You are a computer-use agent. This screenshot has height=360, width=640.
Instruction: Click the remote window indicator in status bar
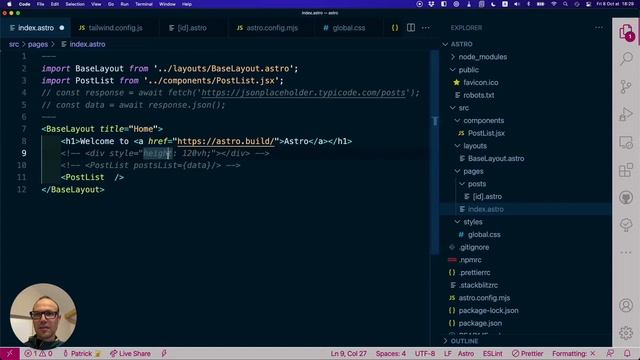pos(9,353)
